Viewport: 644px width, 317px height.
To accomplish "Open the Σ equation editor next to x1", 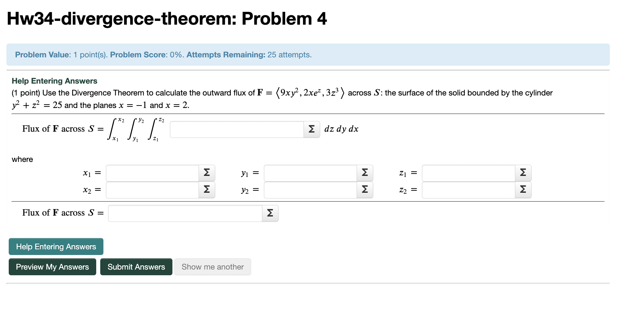I will tap(207, 173).
